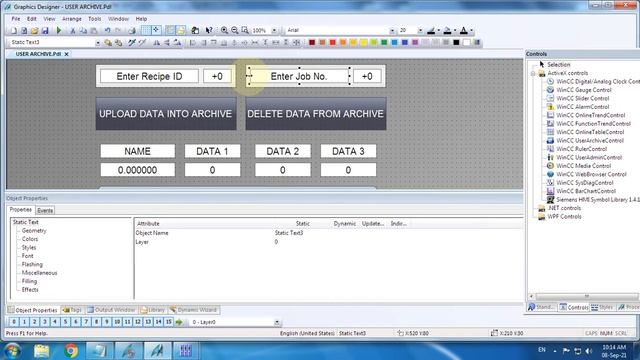The height and width of the screenshot is (360, 640).
Task: Activate the context help arrow icon
Action: click(209, 31)
